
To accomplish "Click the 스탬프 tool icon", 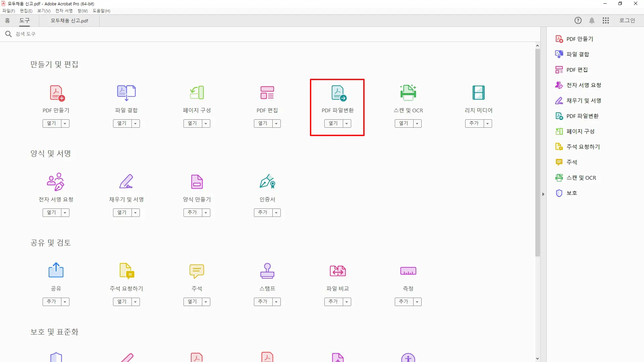I will pos(267,271).
